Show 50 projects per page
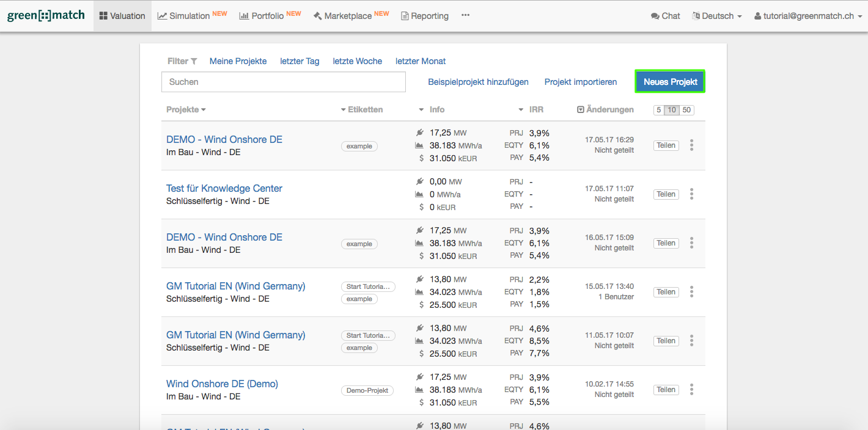The height and width of the screenshot is (430, 868). pyautogui.click(x=686, y=110)
